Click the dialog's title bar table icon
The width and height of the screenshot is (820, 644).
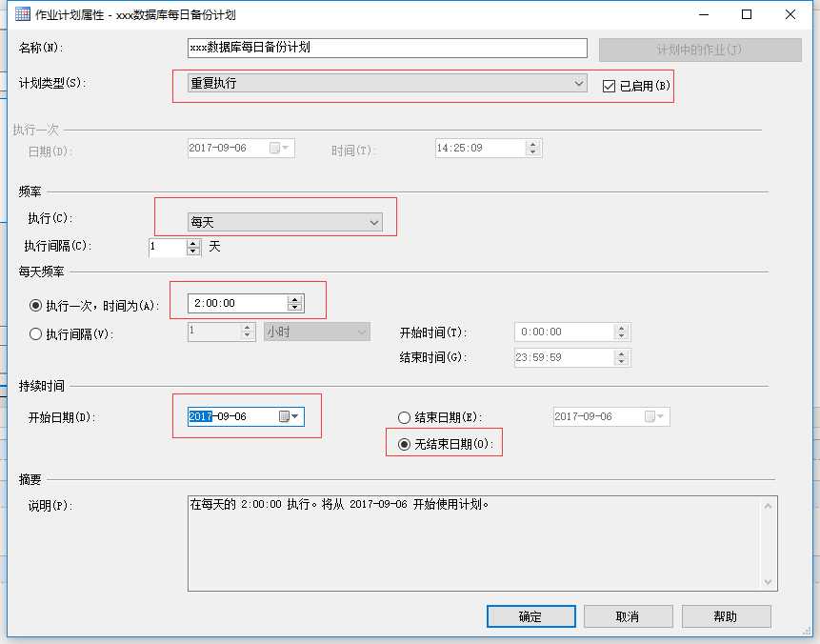[23, 14]
